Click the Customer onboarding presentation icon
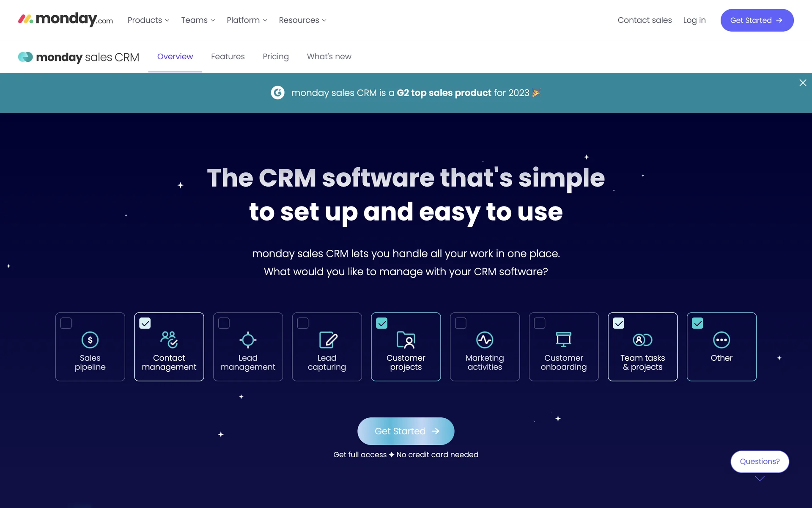812x508 pixels. tap(563, 339)
